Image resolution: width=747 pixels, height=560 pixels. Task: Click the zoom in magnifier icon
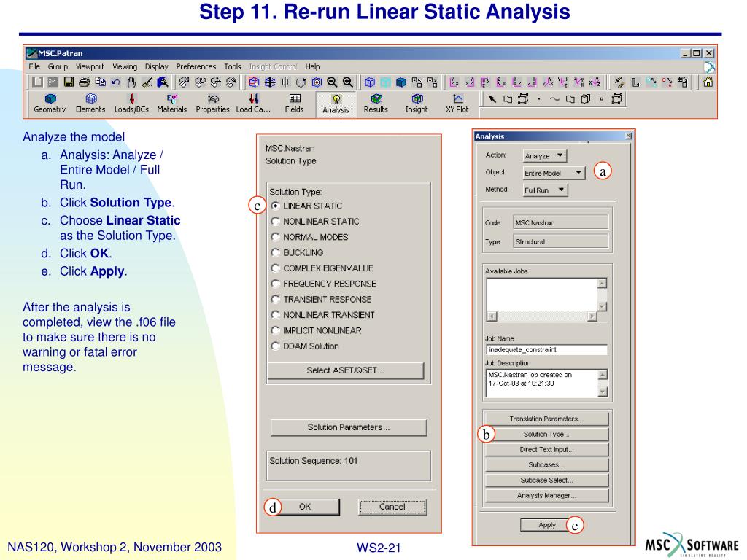tap(348, 82)
